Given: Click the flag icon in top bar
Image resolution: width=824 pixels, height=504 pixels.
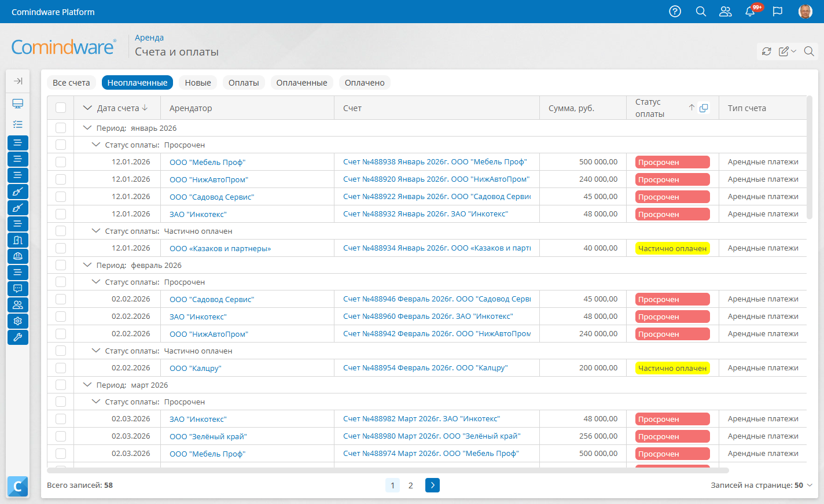Looking at the screenshot, I should pyautogui.click(x=778, y=12).
